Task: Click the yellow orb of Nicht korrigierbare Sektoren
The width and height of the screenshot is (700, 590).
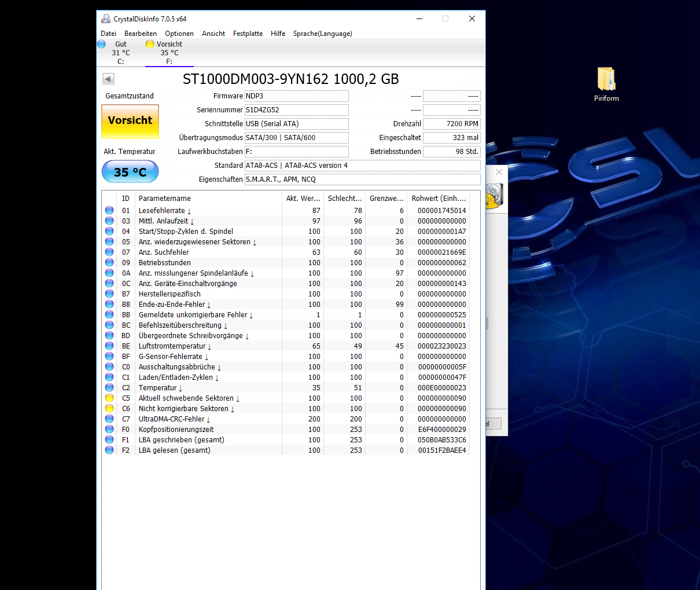Action: coord(109,408)
